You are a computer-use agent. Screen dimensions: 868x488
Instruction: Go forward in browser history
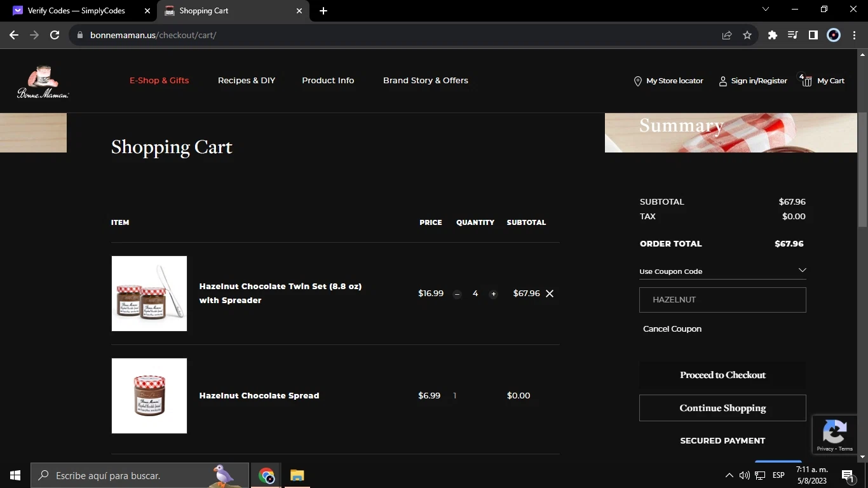pos(34,35)
